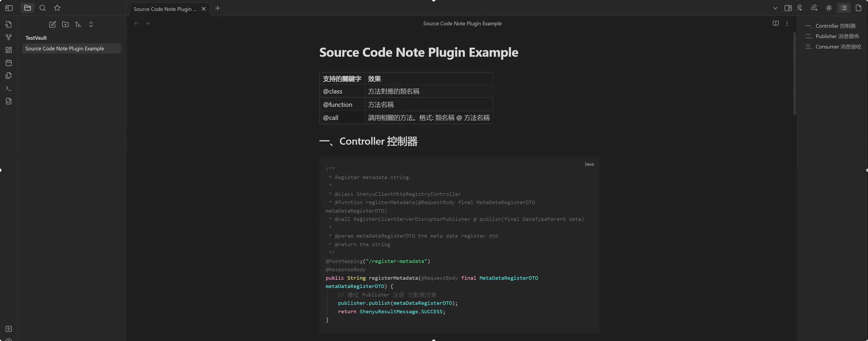Select the @class table cell
868x341 pixels.
click(x=342, y=91)
